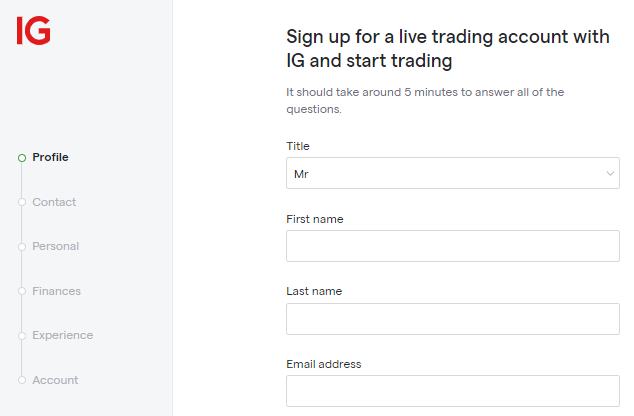Click the green circle beside Profile
The image size is (634, 416).
point(22,158)
